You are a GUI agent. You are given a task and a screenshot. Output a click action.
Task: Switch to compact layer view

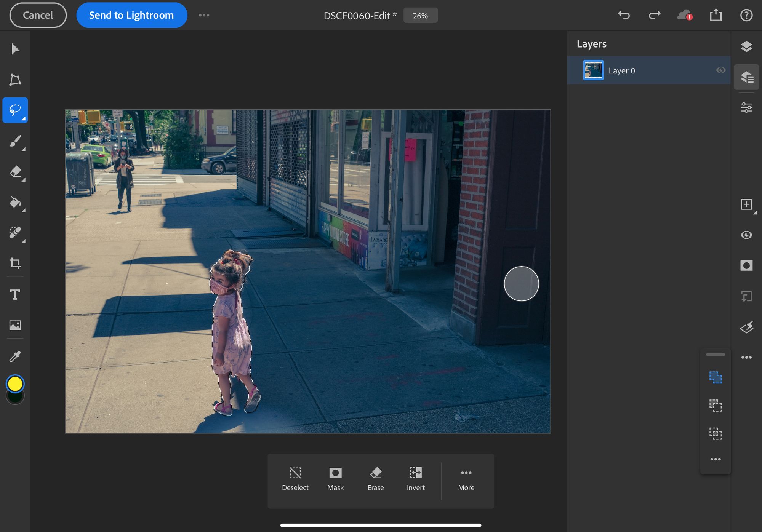point(746,46)
